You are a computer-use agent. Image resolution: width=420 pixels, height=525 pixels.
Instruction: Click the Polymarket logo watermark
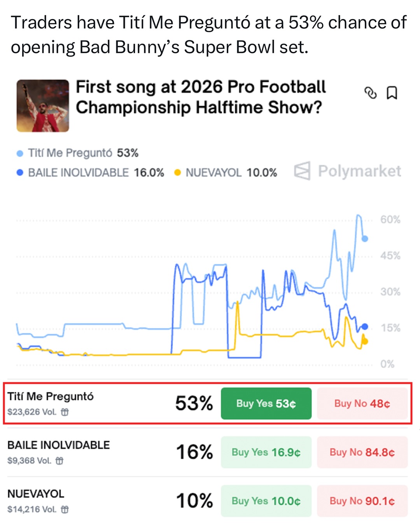[x=347, y=171]
